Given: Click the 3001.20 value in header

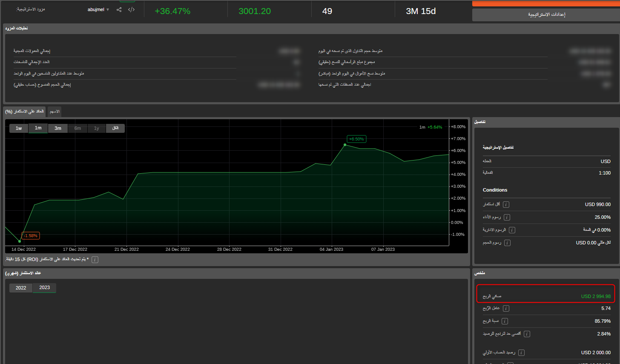Looking at the screenshot, I should 255,11.
